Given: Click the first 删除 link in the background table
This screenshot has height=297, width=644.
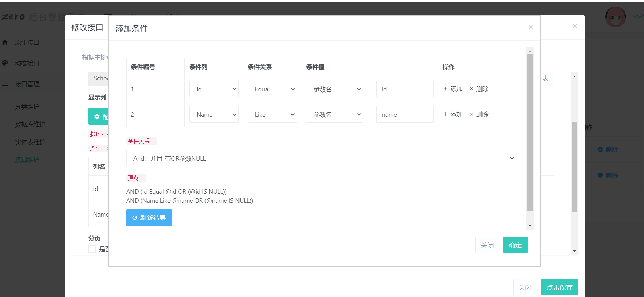Looking at the screenshot, I should [x=608, y=150].
